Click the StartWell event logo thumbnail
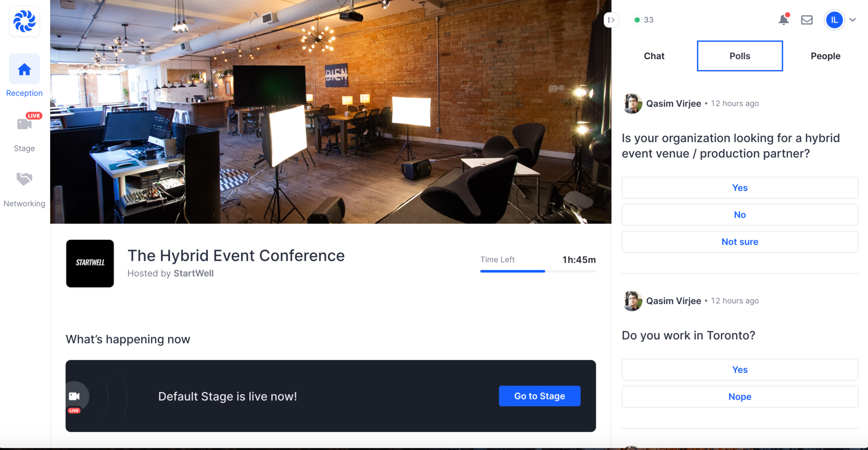Image resolution: width=868 pixels, height=450 pixels. pyautogui.click(x=90, y=263)
